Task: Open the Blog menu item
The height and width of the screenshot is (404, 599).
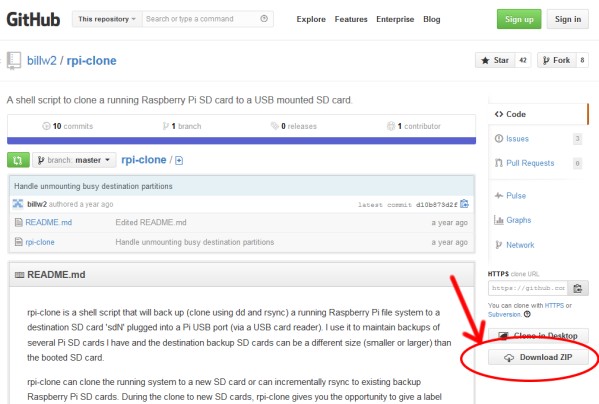Action: (432, 19)
